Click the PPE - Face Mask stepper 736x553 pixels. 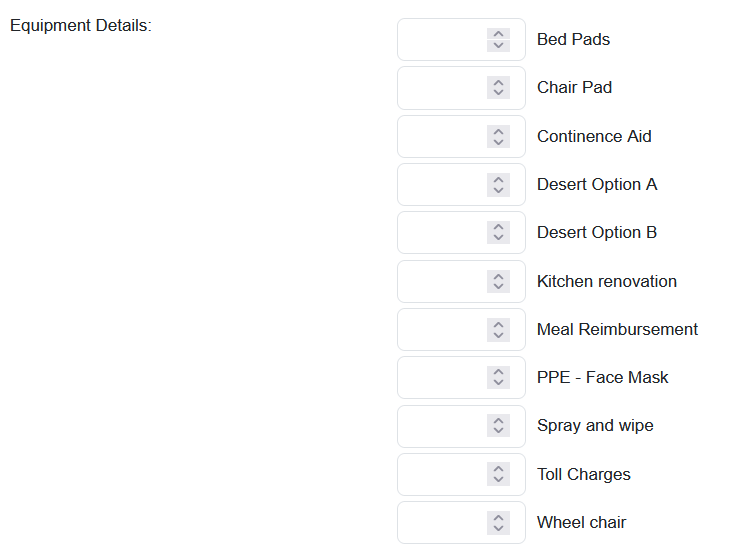click(x=498, y=378)
